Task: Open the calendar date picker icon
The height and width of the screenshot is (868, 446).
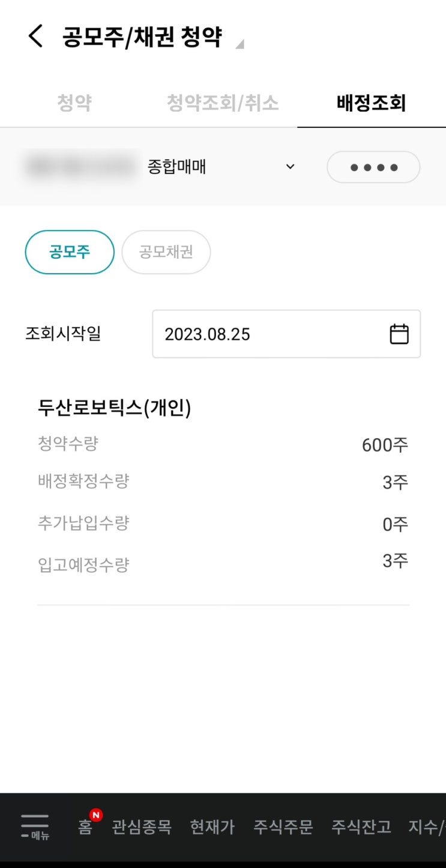Action: tap(399, 334)
